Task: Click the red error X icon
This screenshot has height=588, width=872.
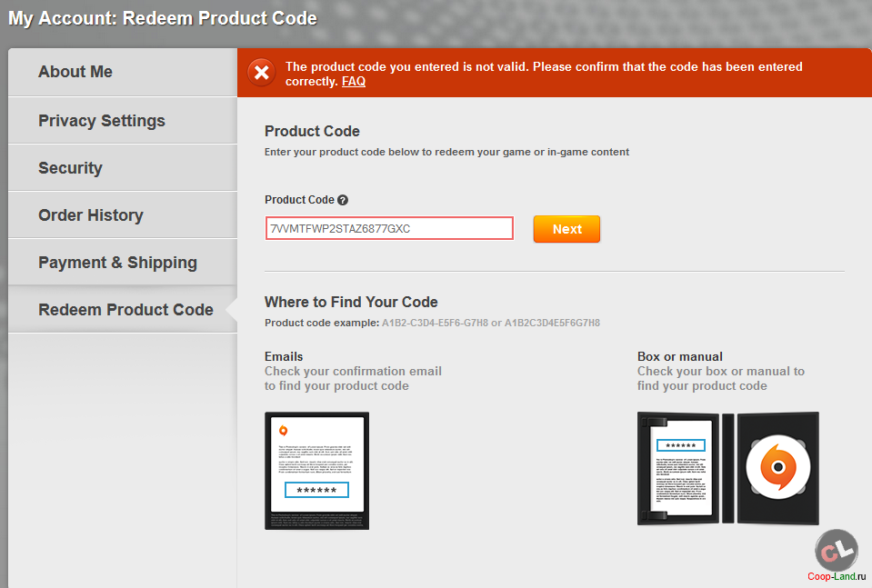Action: [x=261, y=73]
